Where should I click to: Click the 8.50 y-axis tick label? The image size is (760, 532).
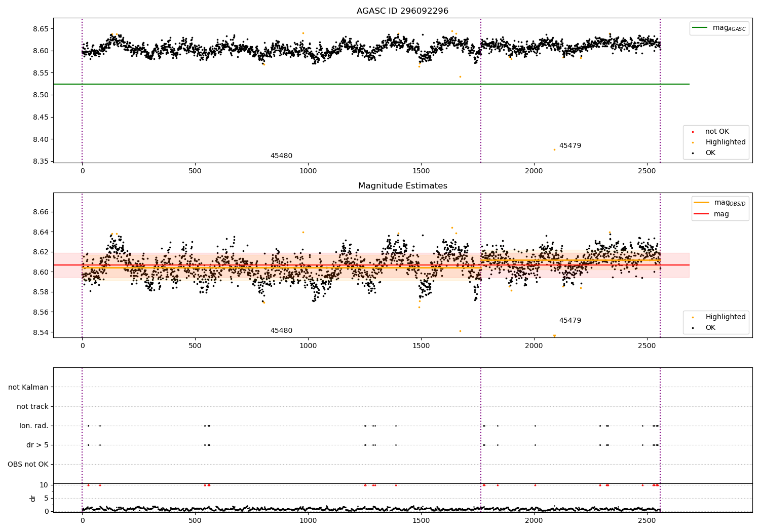tap(40, 95)
